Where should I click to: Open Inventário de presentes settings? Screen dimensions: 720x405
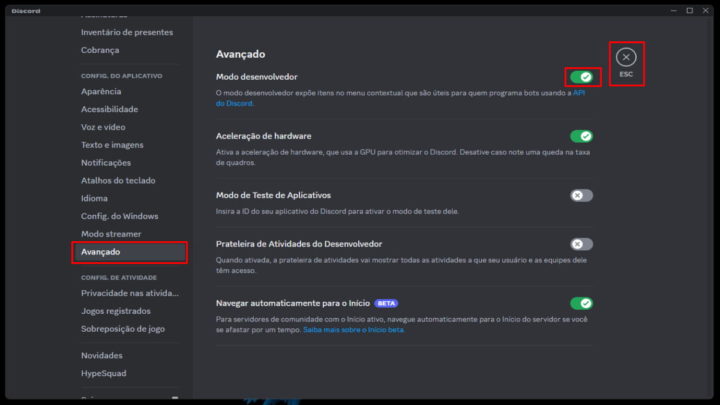tap(127, 32)
